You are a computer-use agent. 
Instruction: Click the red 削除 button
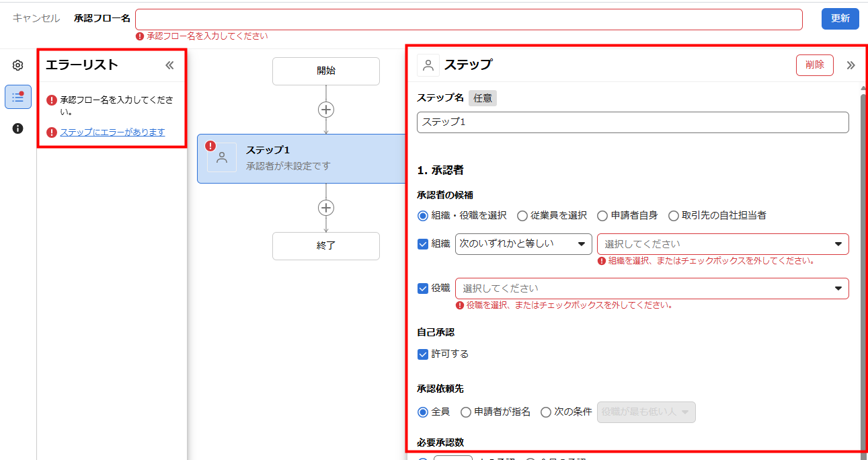(814, 65)
